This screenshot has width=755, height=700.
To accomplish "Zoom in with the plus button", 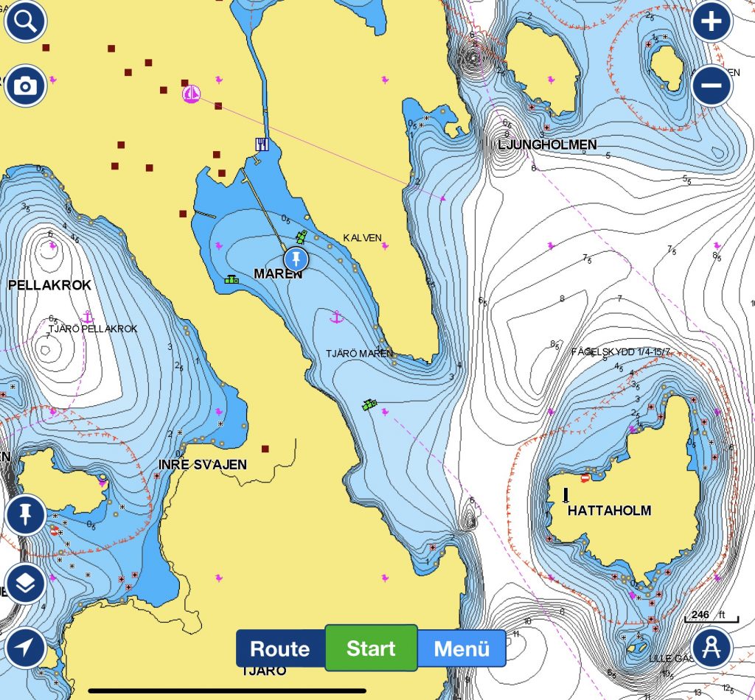I will pos(711,22).
